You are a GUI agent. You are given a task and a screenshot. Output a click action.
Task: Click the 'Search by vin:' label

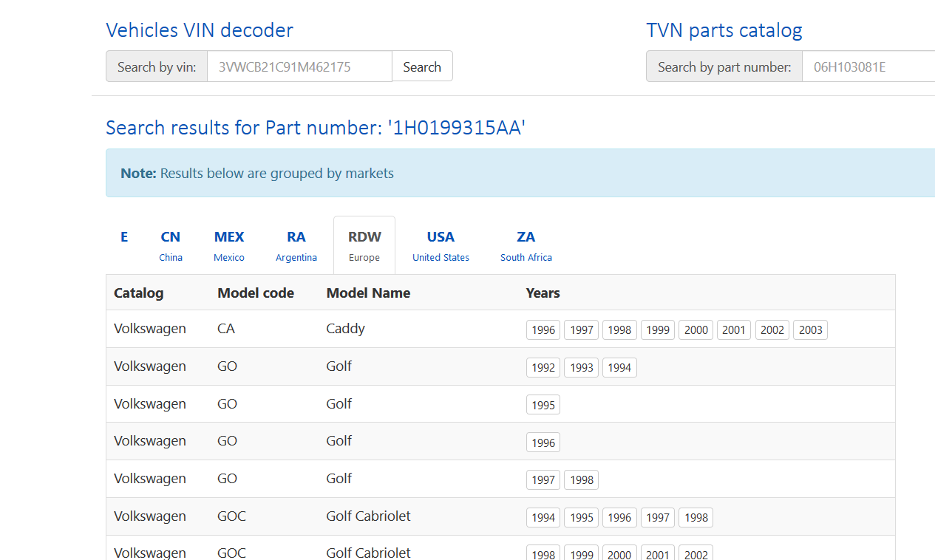[x=157, y=66]
